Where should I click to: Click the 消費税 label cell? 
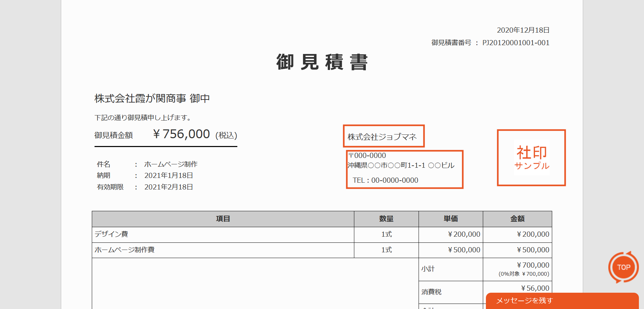451,292
